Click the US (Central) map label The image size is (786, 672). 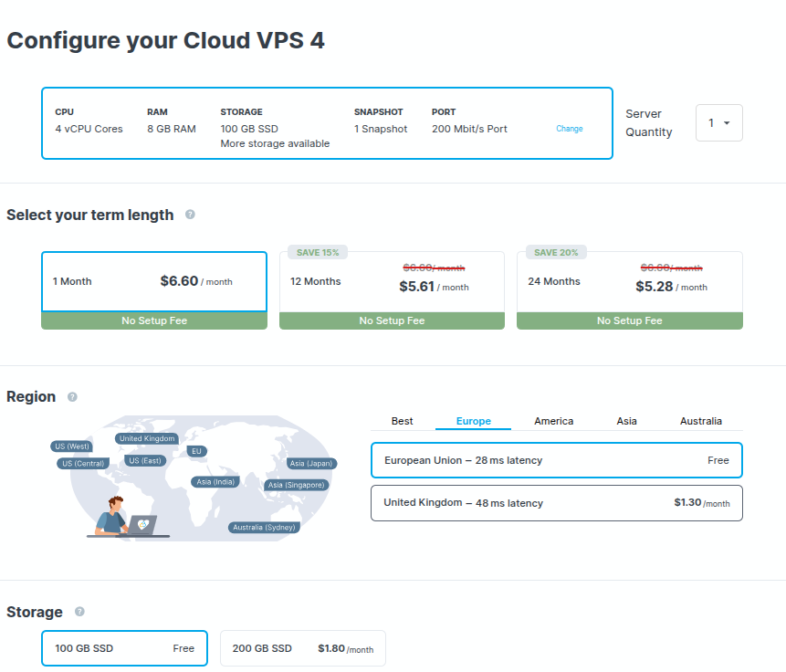[83, 464]
